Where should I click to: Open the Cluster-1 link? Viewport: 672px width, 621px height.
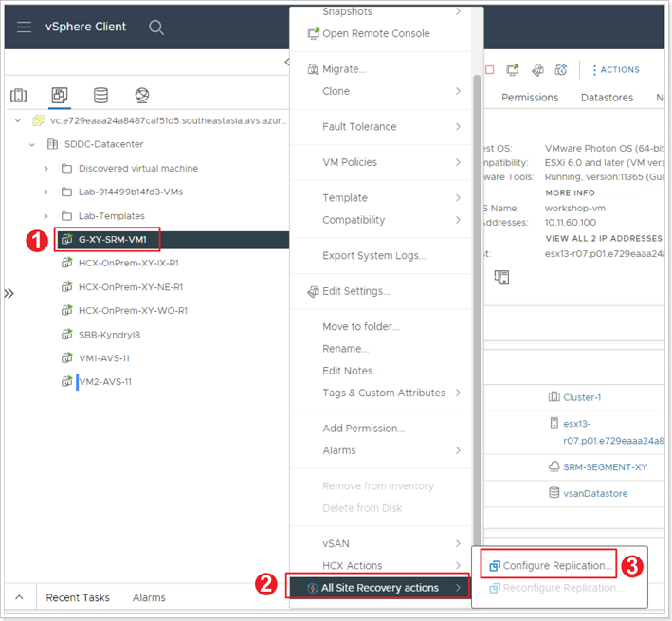582,397
